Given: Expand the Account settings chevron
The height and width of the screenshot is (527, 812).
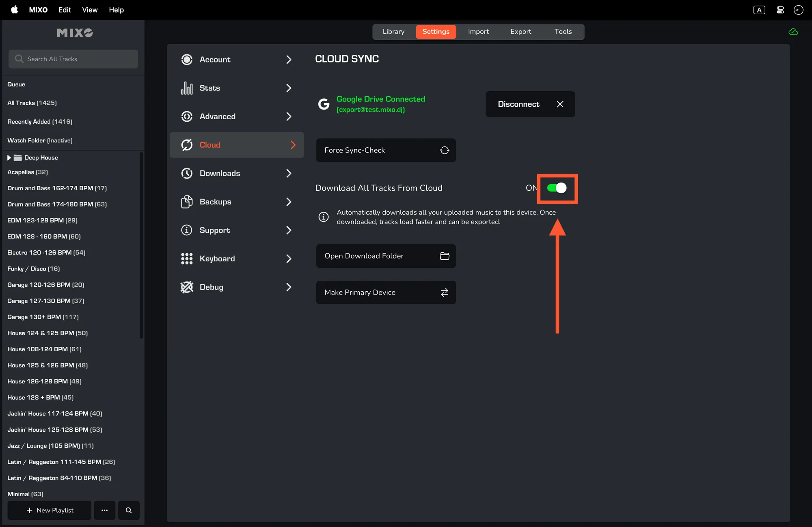Looking at the screenshot, I should coord(289,60).
